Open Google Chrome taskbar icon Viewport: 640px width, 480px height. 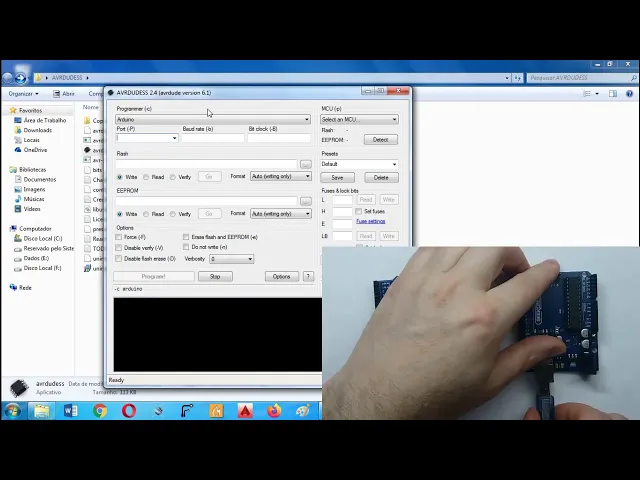click(x=100, y=411)
